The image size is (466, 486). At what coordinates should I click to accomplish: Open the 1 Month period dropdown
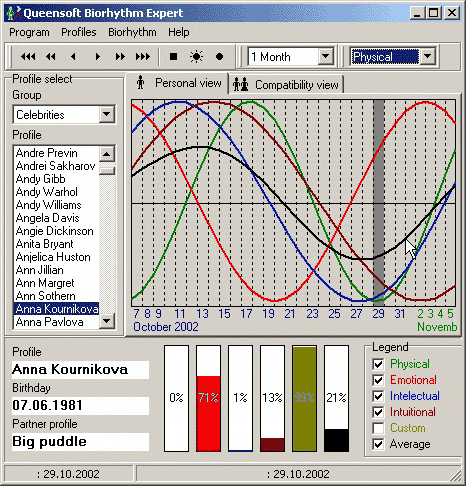(325, 57)
